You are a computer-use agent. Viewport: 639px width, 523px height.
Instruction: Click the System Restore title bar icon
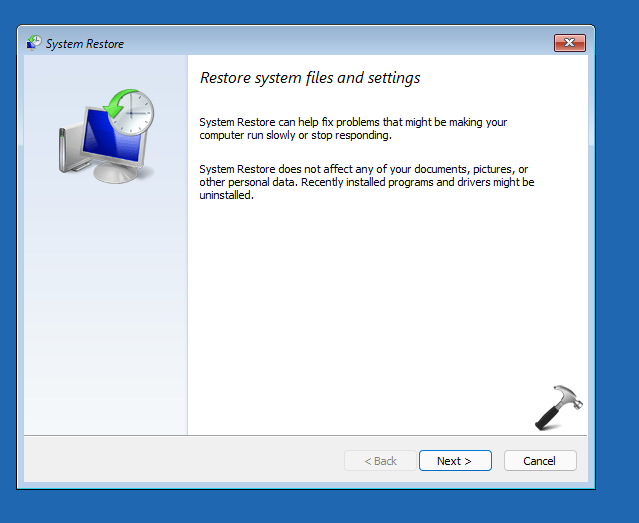pos(34,43)
